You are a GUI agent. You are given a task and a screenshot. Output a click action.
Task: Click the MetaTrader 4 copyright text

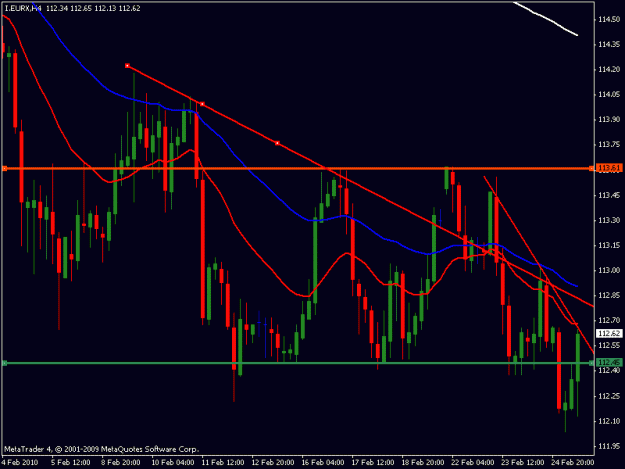click(x=101, y=449)
